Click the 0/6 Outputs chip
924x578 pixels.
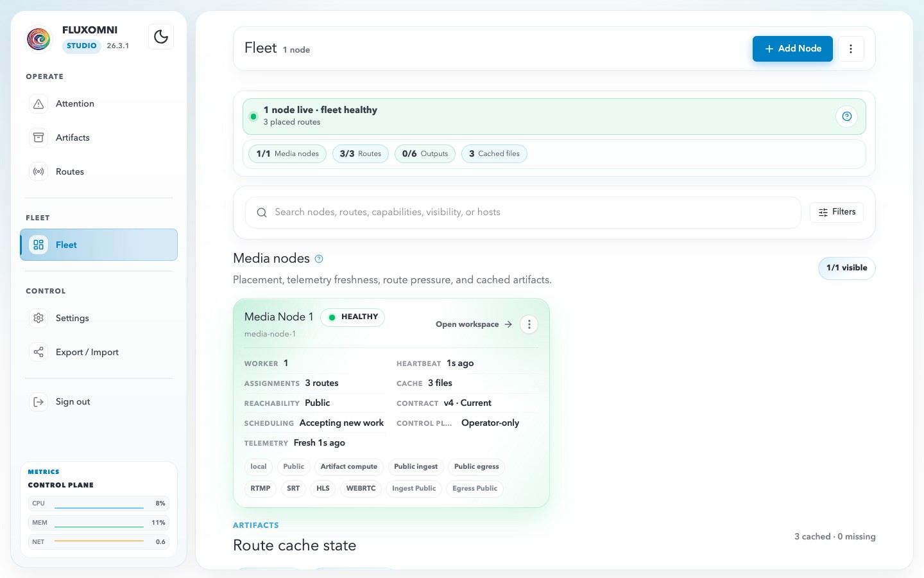[425, 153]
